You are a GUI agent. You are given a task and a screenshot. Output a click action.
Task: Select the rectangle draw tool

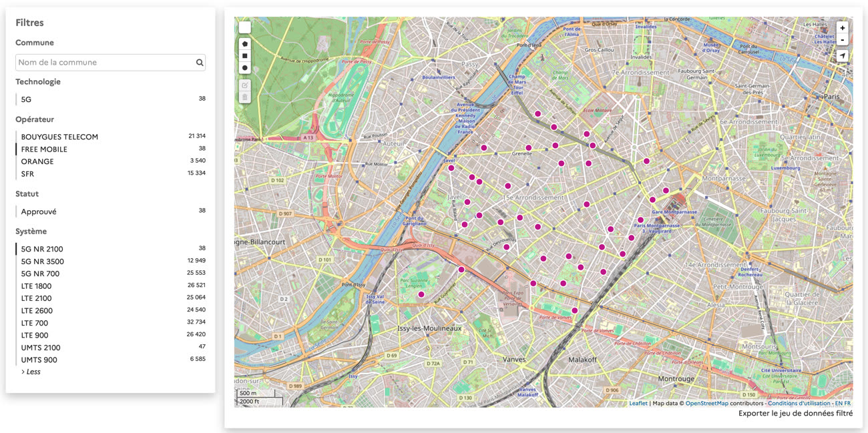point(244,56)
